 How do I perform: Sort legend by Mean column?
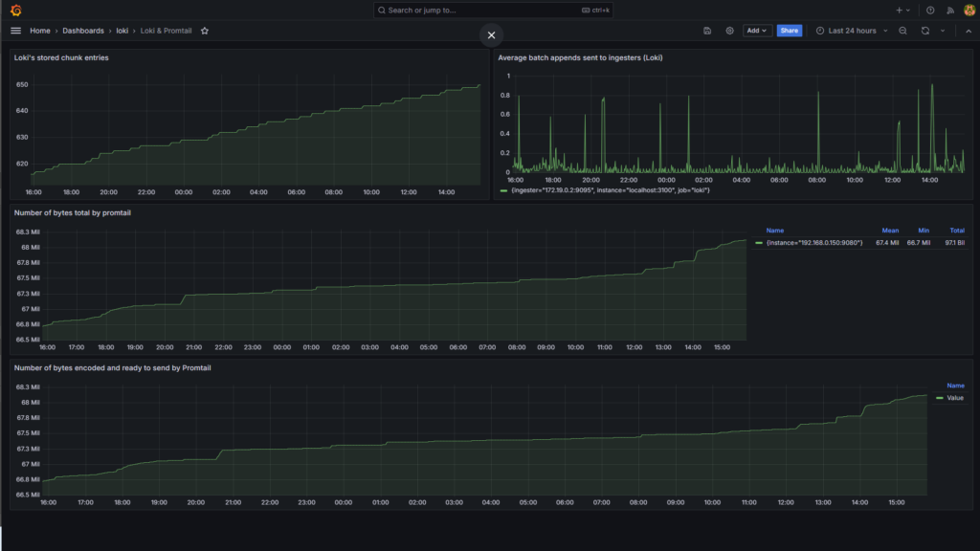tap(890, 231)
